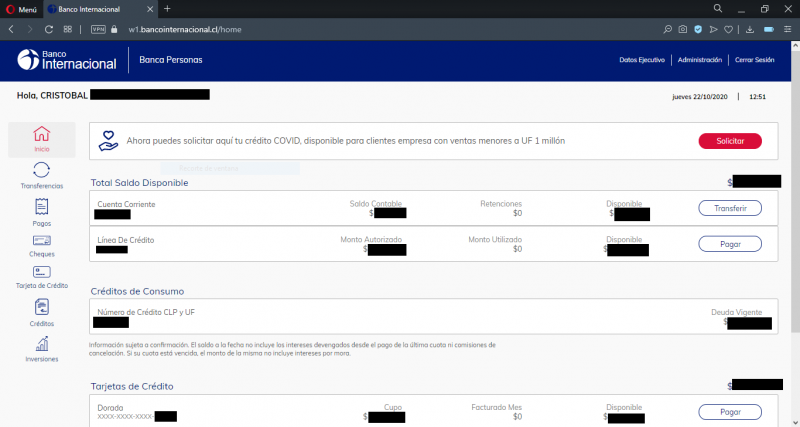This screenshot has width=800, height=427.
Task: Open the Créditos sidebar icon
Action: click(41, 311)
